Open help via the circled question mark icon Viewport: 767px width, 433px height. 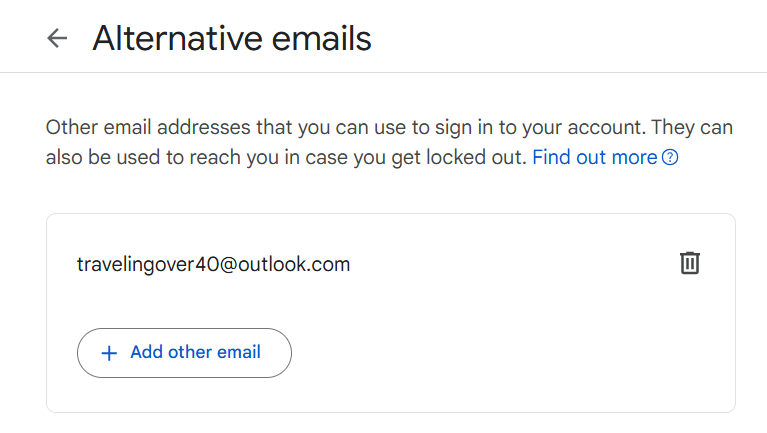tap(670, 158)
